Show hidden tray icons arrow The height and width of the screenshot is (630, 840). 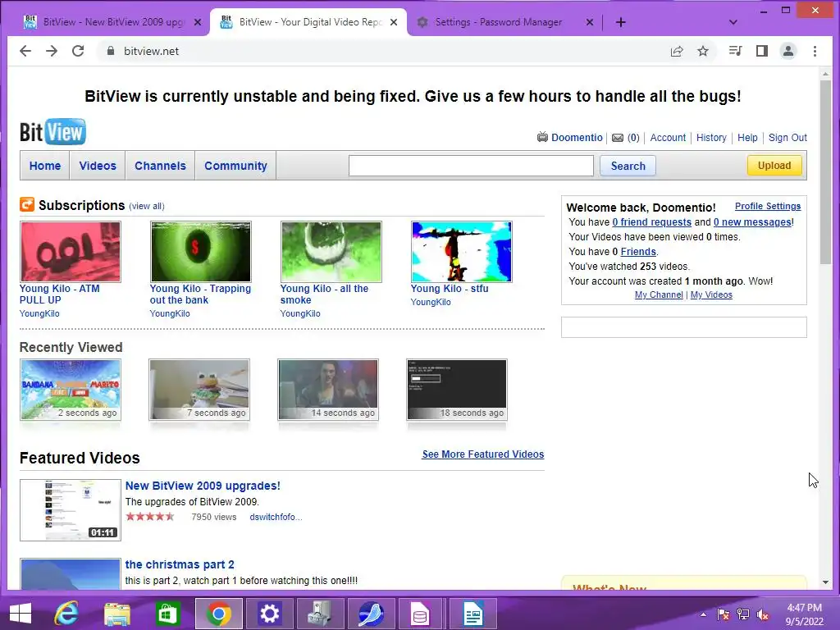click(703, 614)
